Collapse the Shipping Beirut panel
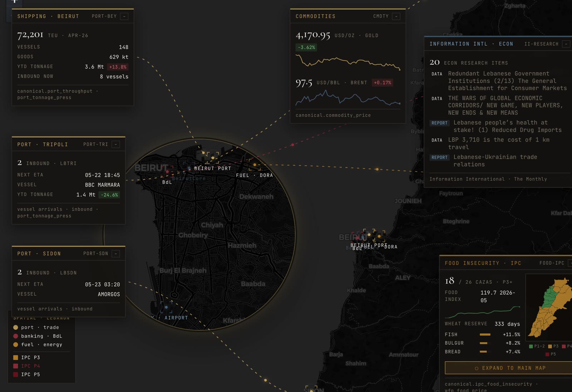Image resolution: width=572 pixels, height=392 pixels. pos(124,16)
